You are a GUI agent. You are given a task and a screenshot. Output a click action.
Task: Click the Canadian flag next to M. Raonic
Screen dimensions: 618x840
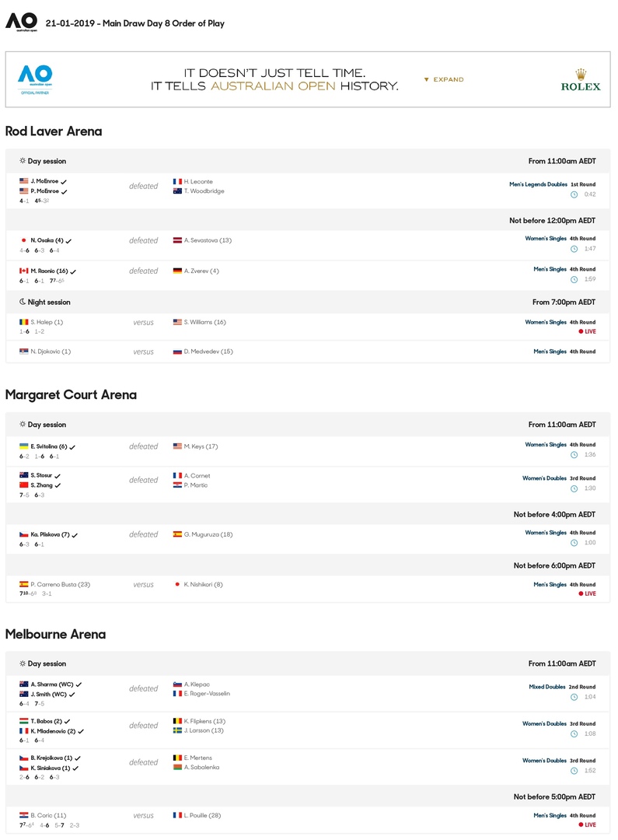(x=23, y=271)
